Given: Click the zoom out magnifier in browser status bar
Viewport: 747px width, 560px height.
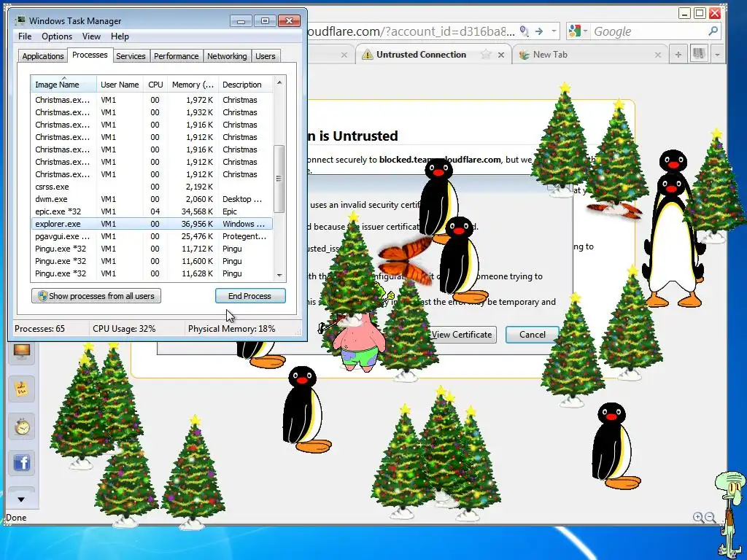Looking at the screenshot, I should [710, 517].
